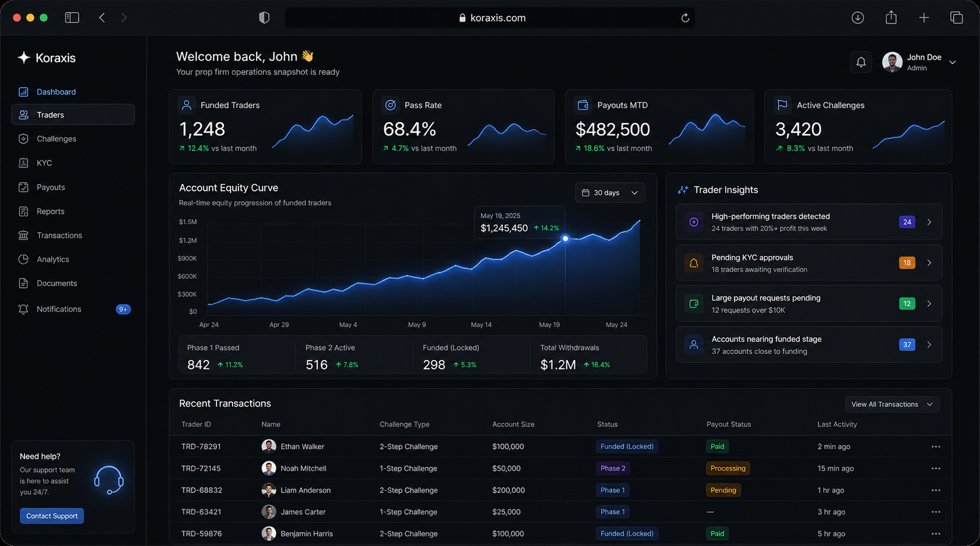Click the Analytics pie chart icon

click(x=23, y=259)
